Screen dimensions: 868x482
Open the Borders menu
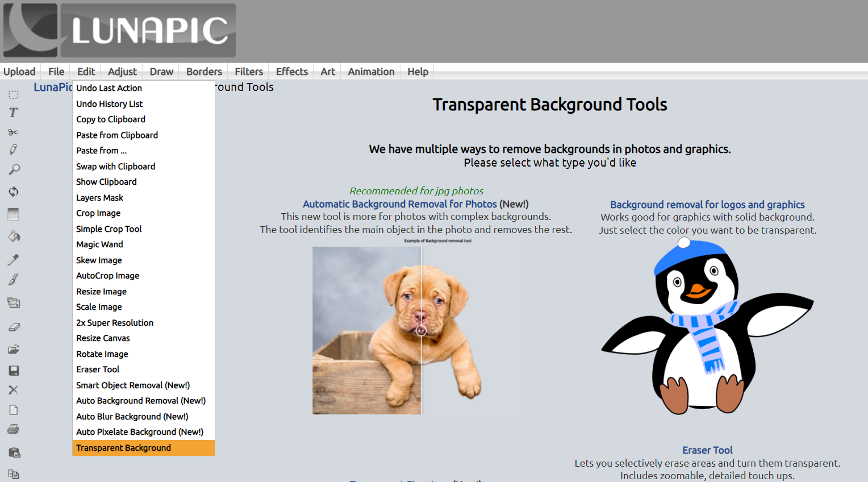pyautogui.click(x=204, y=72)
